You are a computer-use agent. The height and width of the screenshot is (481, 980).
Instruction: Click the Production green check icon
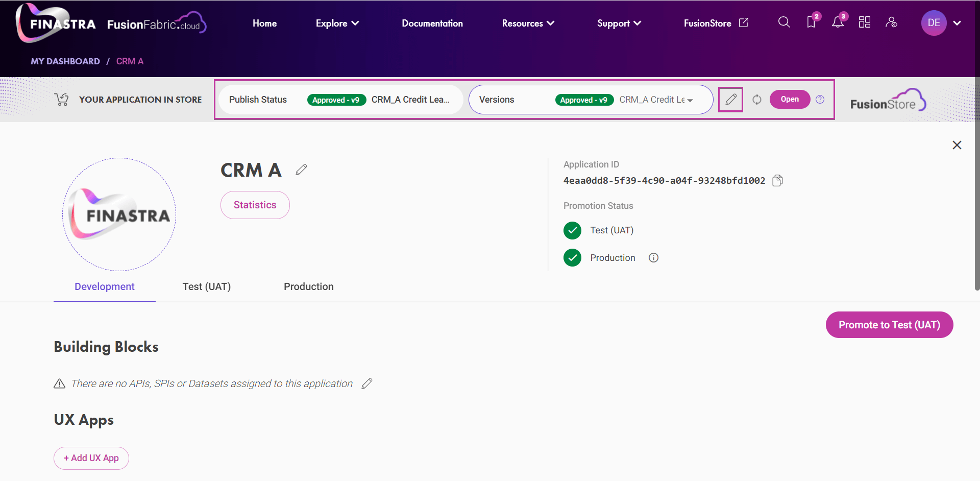click(x=572, y=258)
